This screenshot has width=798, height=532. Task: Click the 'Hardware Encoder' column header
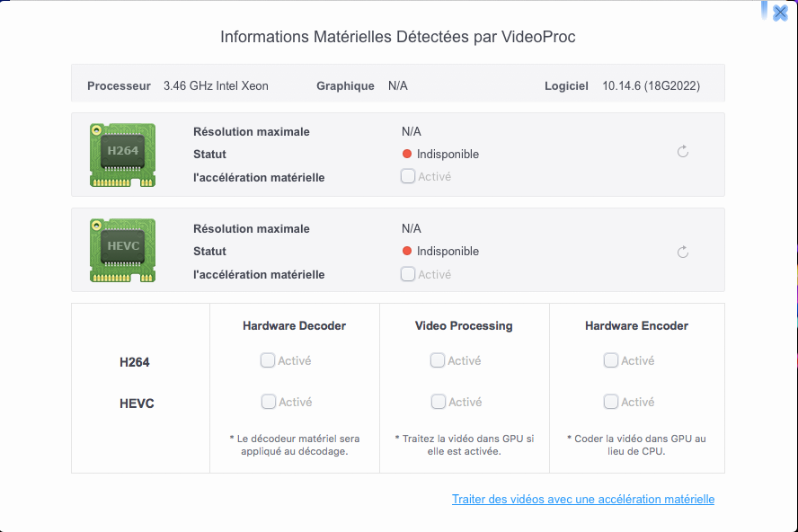click(x=636, y=326)
